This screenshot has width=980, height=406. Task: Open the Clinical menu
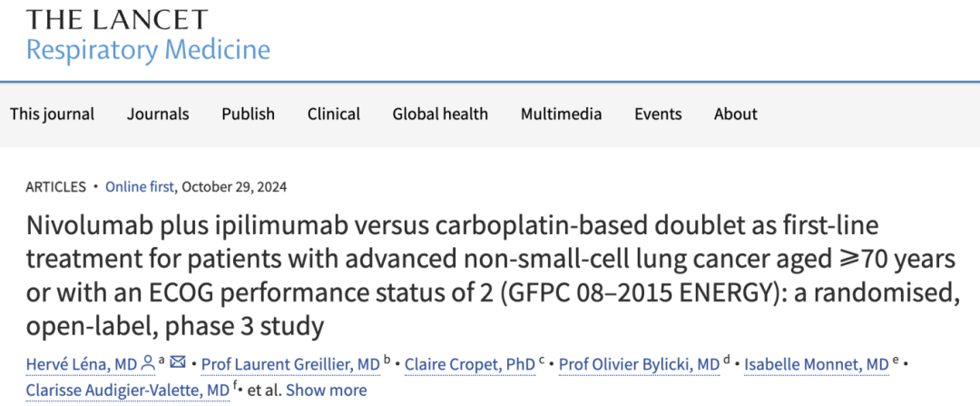(x=334, y=114)
